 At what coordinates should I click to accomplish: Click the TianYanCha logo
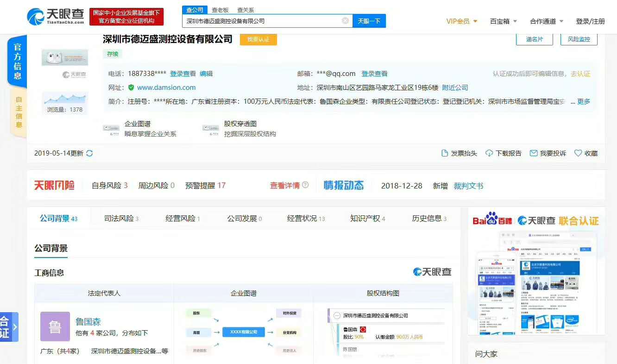click(57, 17)
